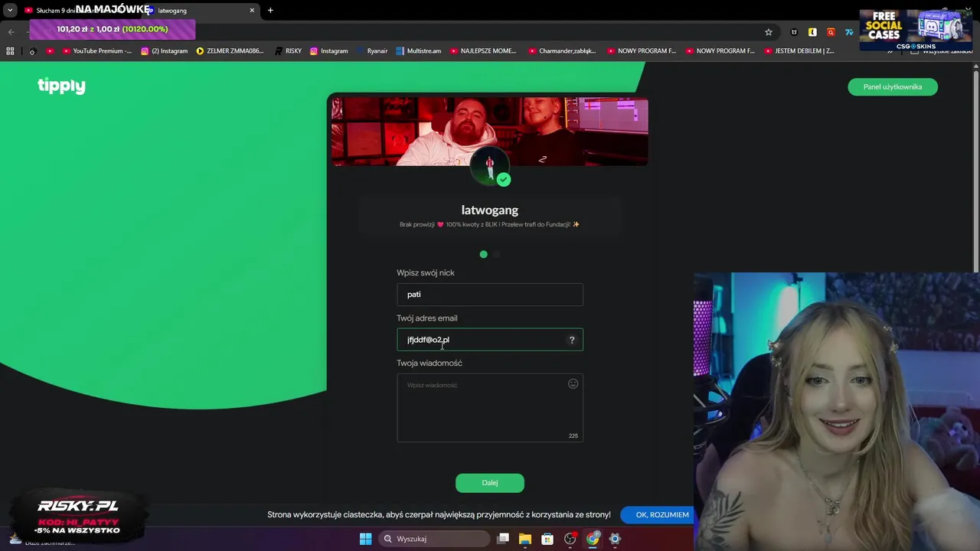
Task: Click the latwogang profile name heading
Action: click(x=490, y=210)
